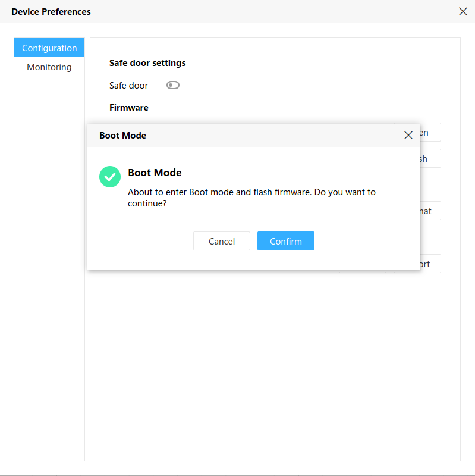This screenshot has height=476, width=475.
Task: Close the Boot Mode dialog
Action: (x=408, y=136)
